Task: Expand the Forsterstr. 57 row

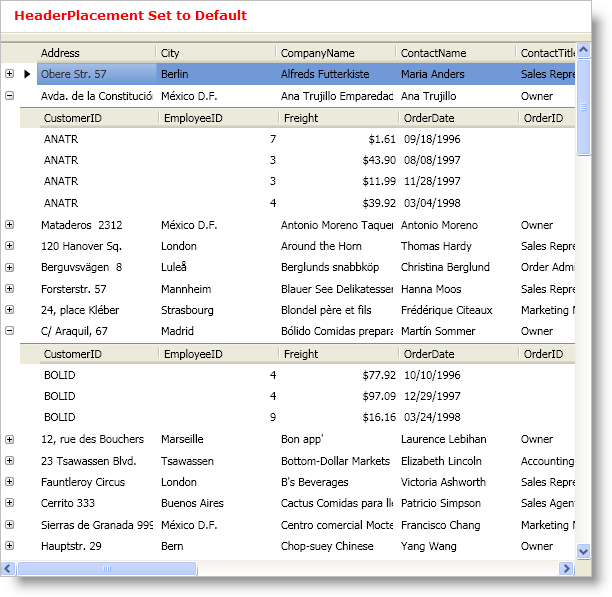Action: pyautogui.click(x=10, y=289)
